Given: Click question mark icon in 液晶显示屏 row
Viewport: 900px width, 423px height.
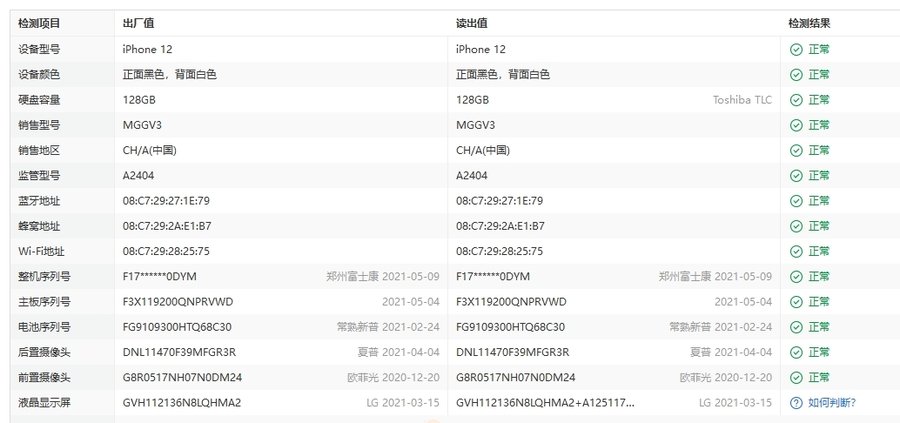Looking at the screenshot, I should point(796,403).
